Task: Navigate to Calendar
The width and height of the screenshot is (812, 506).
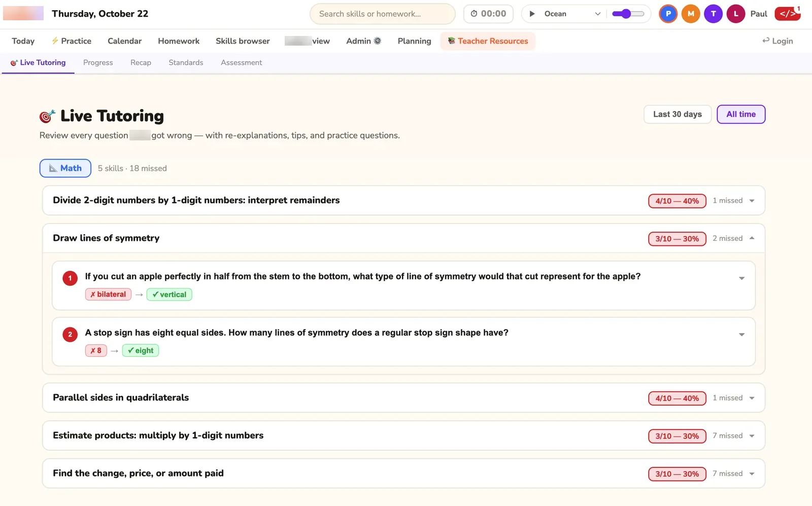Action: coord(124,41)
